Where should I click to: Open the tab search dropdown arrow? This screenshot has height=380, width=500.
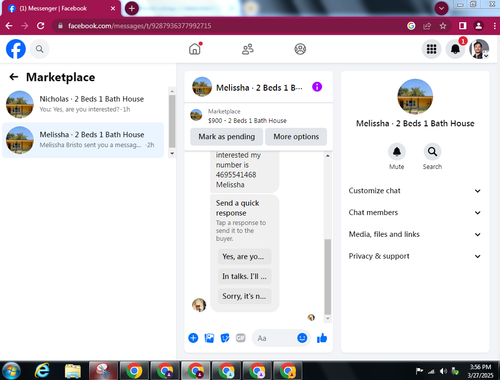point(441,8)
